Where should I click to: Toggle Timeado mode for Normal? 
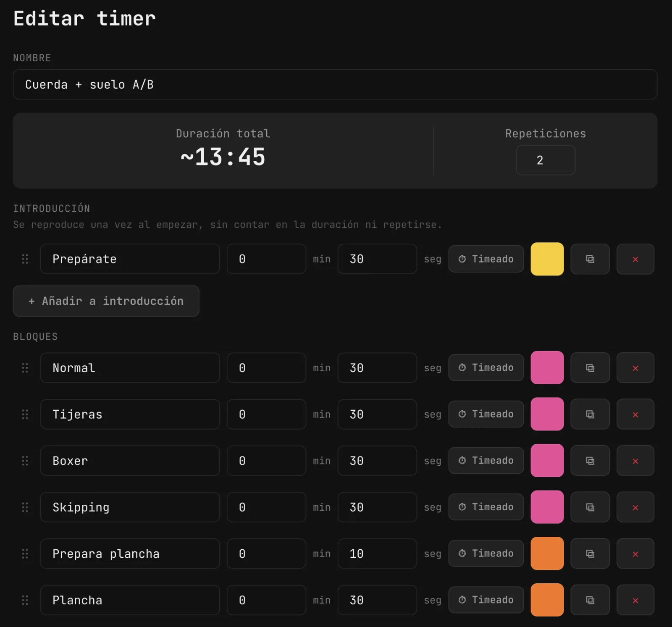(x=486, y=368)
